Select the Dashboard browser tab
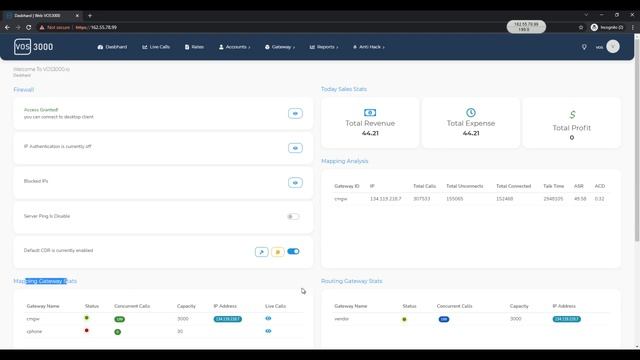The width and height of the screenshot is (640, 360). 42,16
